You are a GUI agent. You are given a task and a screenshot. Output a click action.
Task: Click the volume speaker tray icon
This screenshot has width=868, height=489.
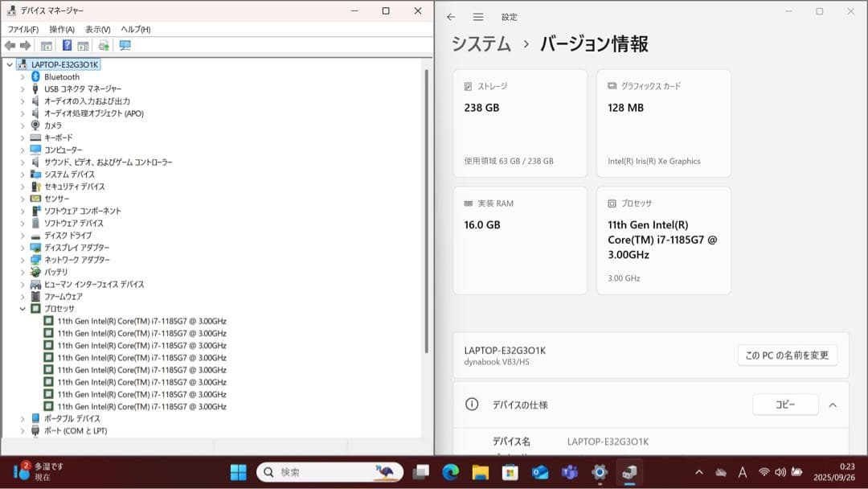(780, 472)
